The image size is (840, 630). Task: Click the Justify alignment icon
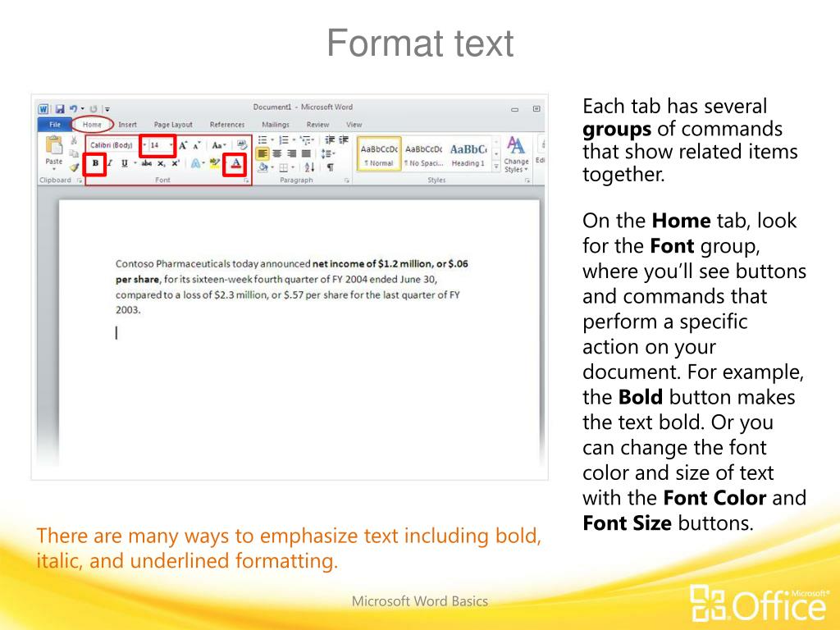(306, 153)
